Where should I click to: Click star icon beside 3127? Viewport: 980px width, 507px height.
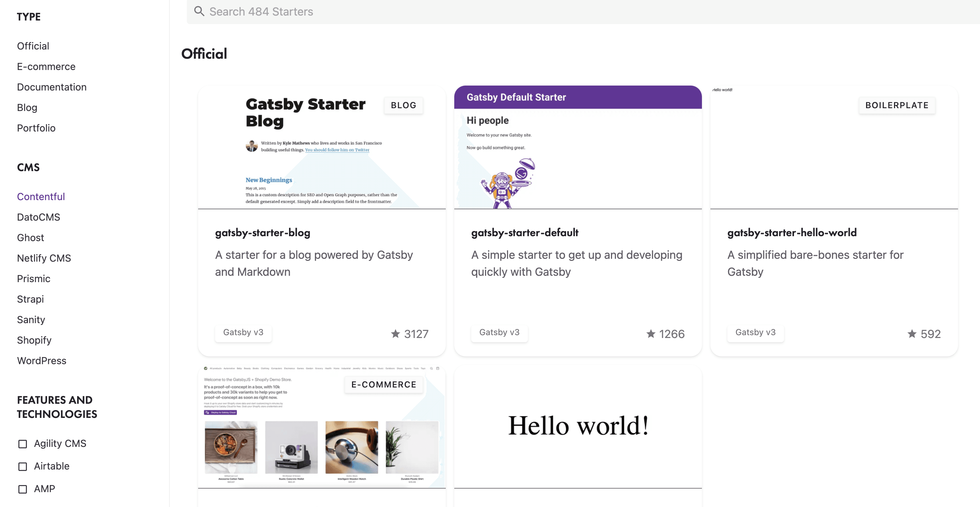pyautogui.click(x=395, y=334)
